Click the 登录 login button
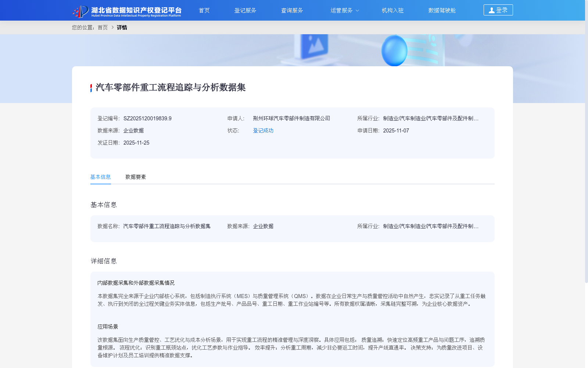Screen dimensions: 588x368 [x=498, y=10]
